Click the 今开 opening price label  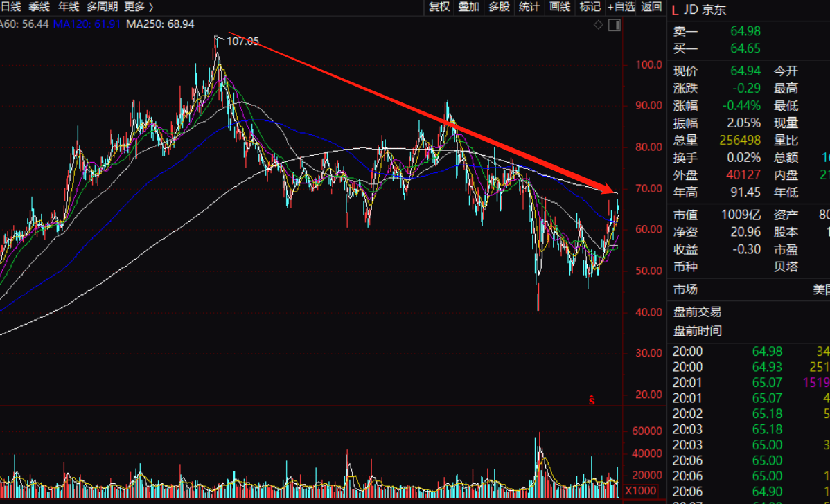786,71
